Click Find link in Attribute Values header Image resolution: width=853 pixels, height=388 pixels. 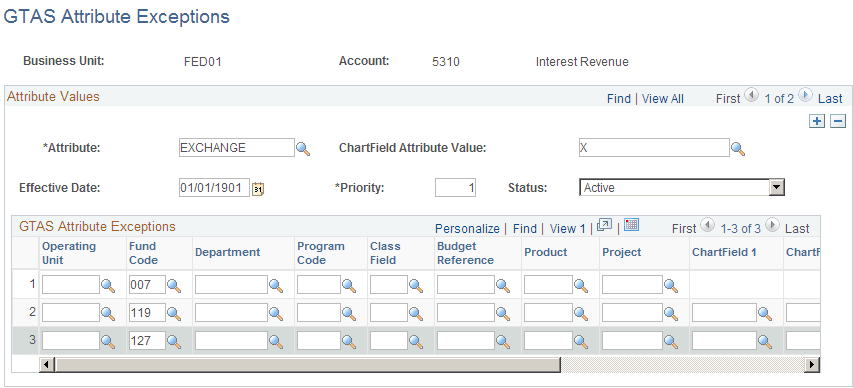[x=619, y=99]
